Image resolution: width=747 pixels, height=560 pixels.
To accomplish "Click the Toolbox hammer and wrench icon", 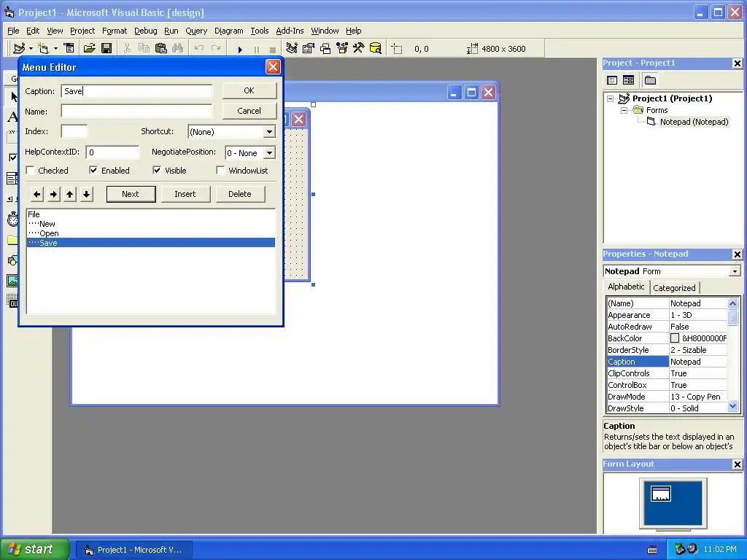I will 358,48.
